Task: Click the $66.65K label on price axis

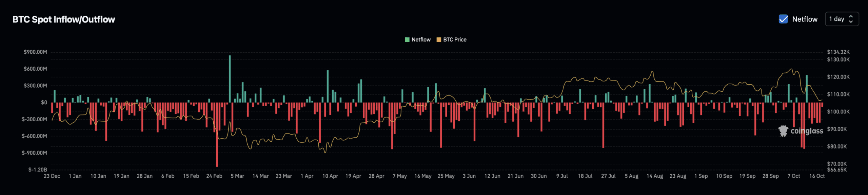Action: coord(837,170)
